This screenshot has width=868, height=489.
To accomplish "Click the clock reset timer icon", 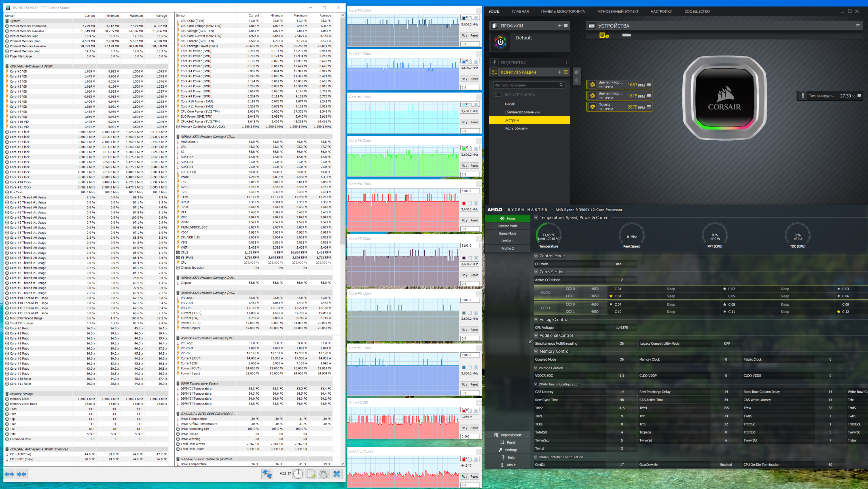I will click(x=298, y=474).
